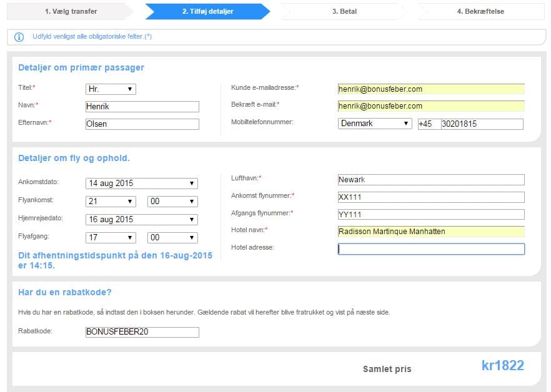Open the Flyafgang minutes dropdown
551x392 pixels.
[x=172, y=238]
